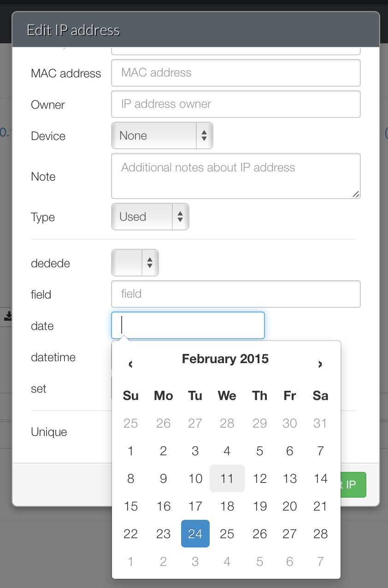Choose February 1 in the calendar
Image resolution: width=388 pixels, height=588 pixels.
[131, 451]
